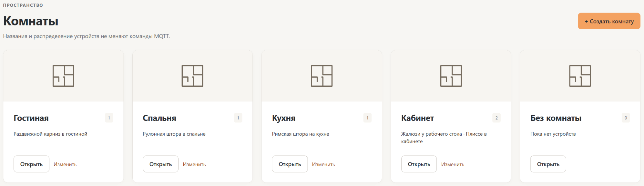Edit the Гостиная room via Изменить
Screen dimensions: 644x186
65,164
